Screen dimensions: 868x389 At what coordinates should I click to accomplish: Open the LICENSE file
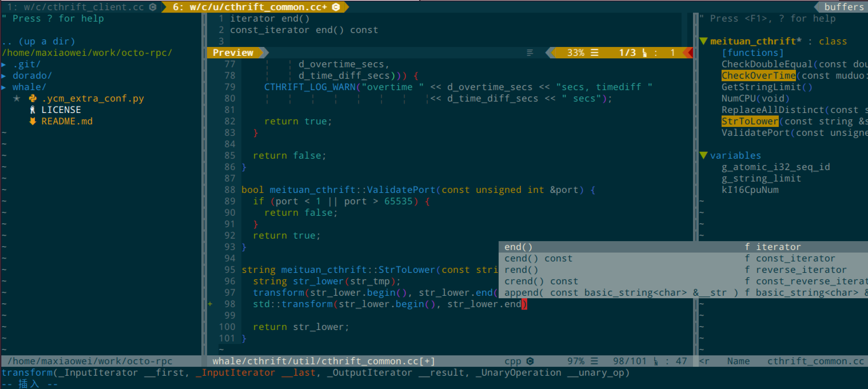(x=61, y=110)
